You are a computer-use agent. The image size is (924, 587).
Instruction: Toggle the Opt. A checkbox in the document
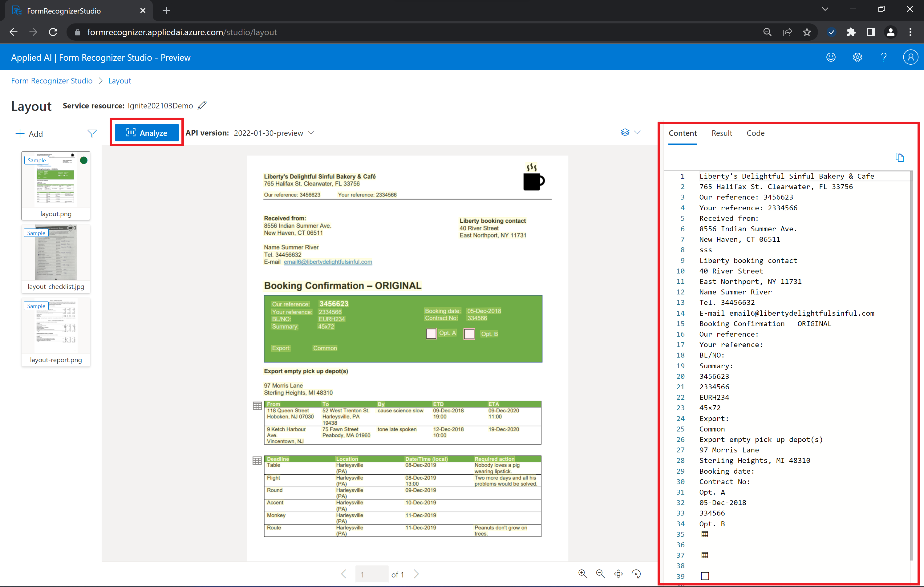coord(431,334)
